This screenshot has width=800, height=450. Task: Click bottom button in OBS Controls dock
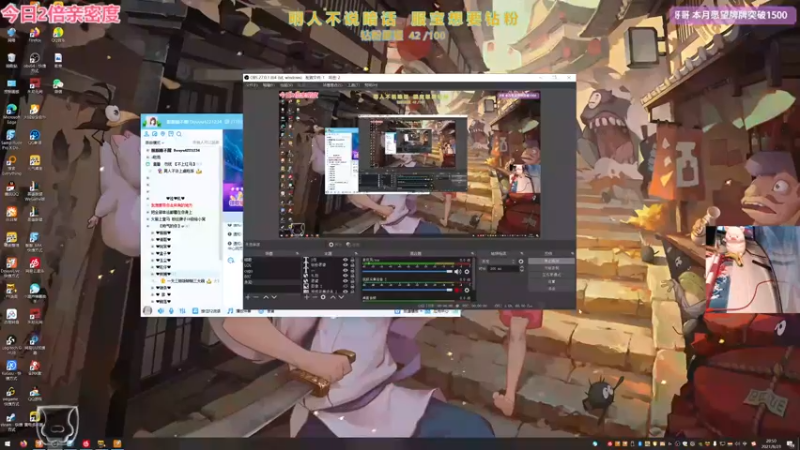pyautogui.click(x=551, y=289)
